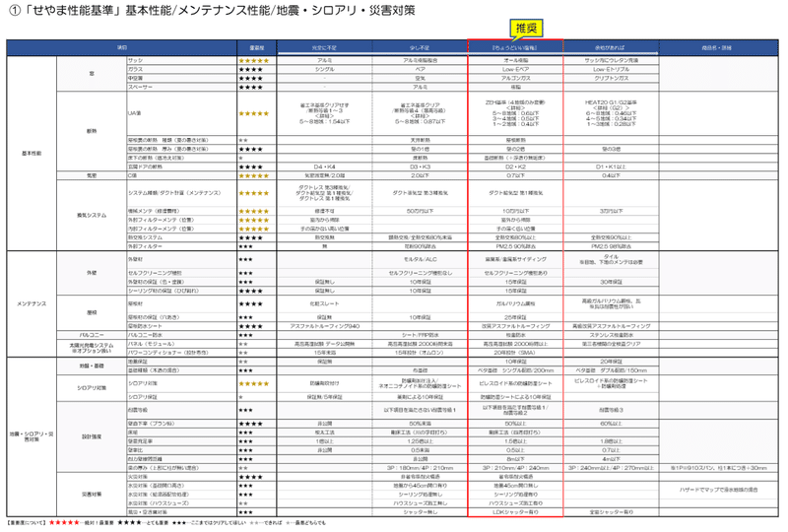This screenshot has height=532, width=788.
Task: Click the アスファルトルーフィング940 cell
Action: click(x=325, y=326)
